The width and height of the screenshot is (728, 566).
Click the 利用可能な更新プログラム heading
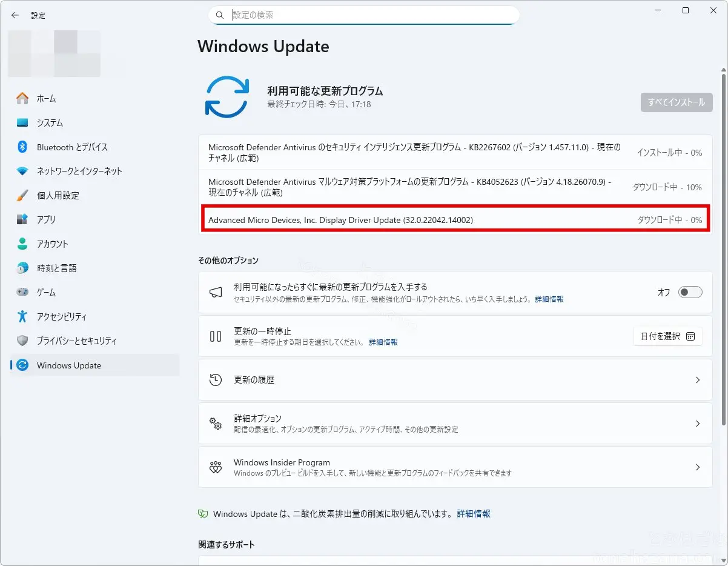[325, 91]
